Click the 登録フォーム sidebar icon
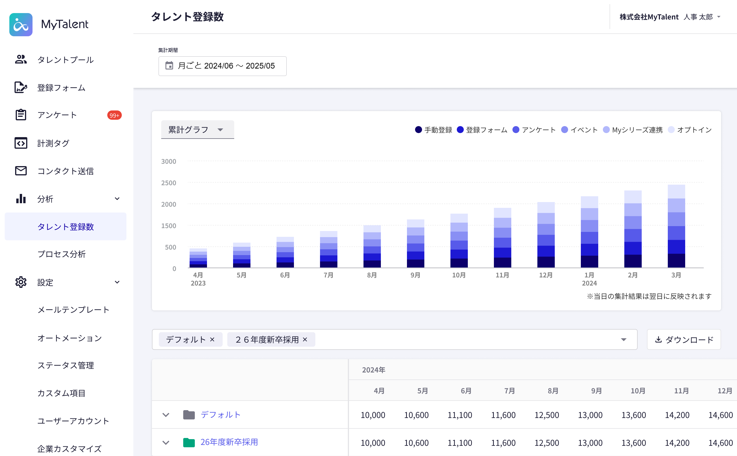The image size is (737, 456). tap(21, 88)
